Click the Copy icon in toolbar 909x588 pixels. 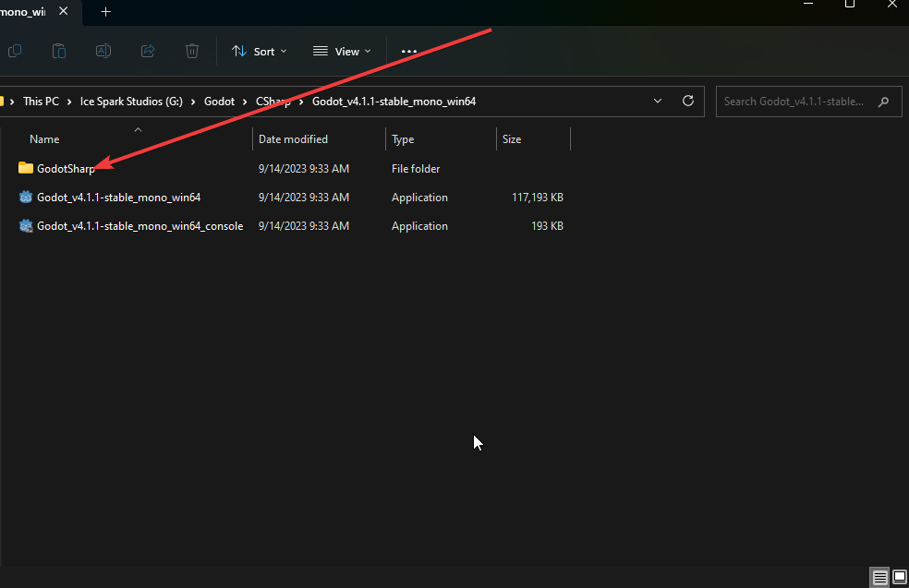[x=15, y=51]
